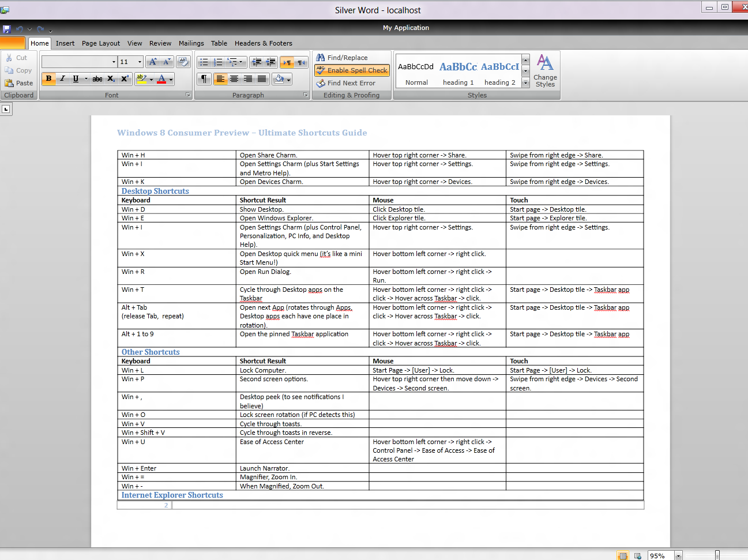Viewport: 748px width, 560px height.
Task: Click the Cut button
Action: (16, 58)
